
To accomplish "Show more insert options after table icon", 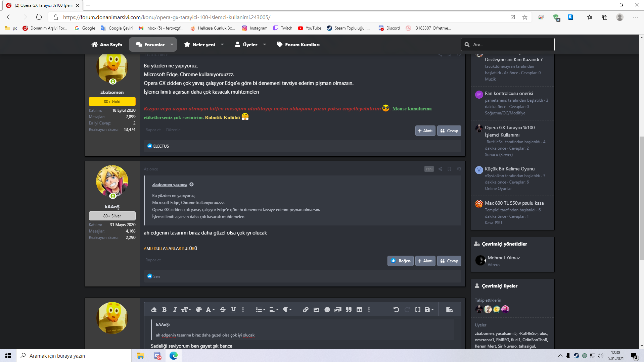I will click(x=369, y=310).
